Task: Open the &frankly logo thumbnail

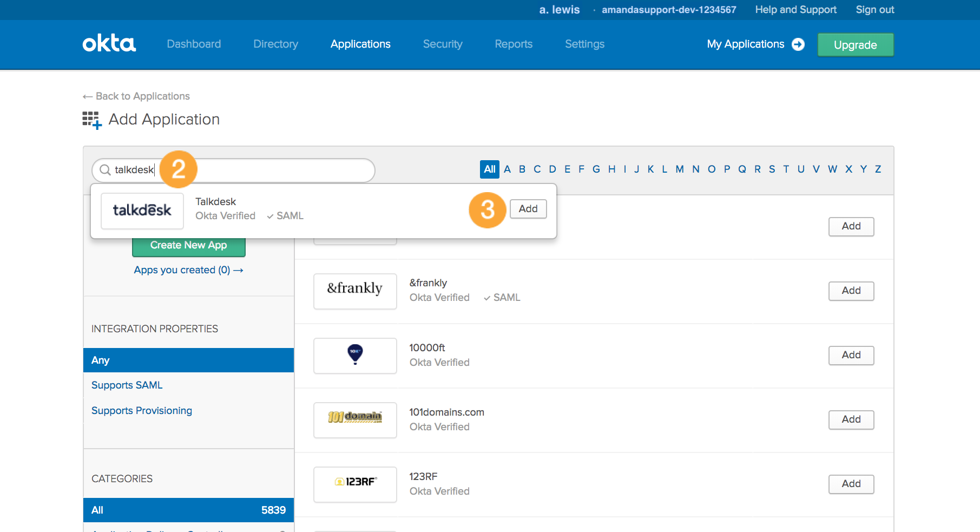Action: pos(355,291)
